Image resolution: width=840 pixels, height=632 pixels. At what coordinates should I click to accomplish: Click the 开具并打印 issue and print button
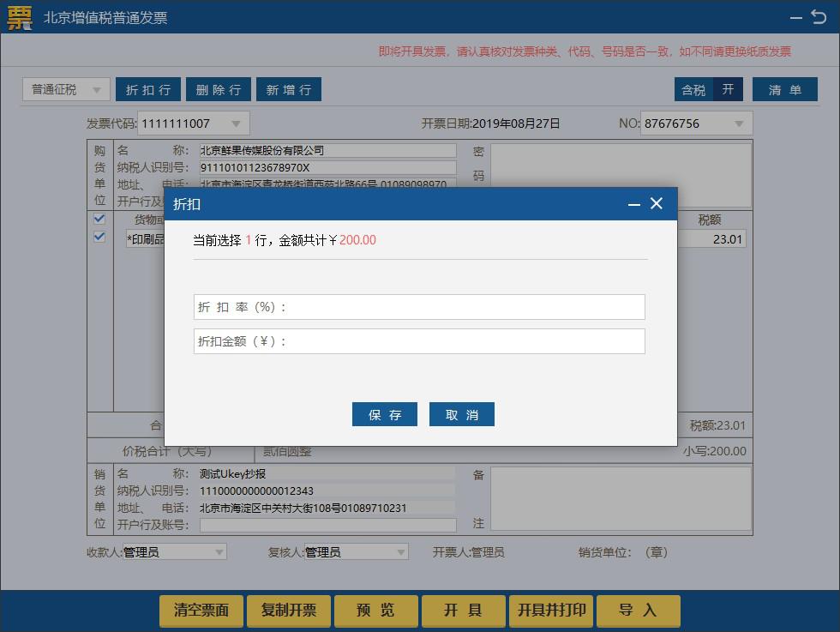click(551, 611)
